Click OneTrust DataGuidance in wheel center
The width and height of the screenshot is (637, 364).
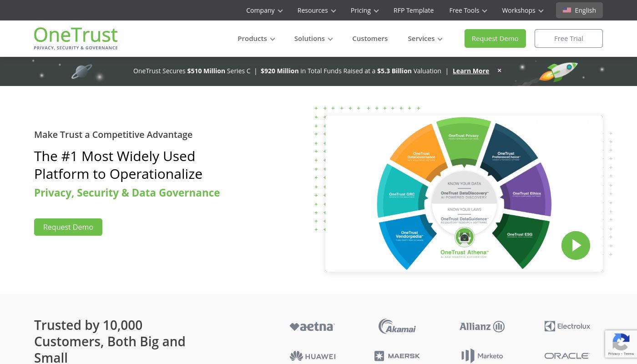click(465, 220)
